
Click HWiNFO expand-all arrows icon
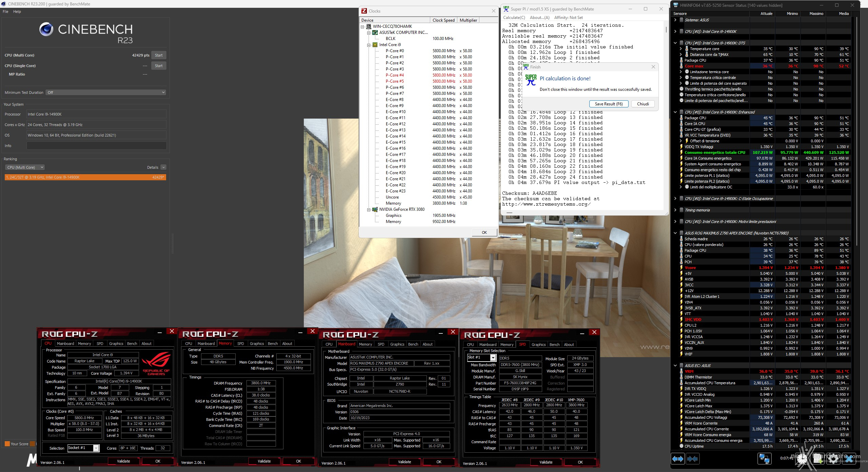[677, 459]
